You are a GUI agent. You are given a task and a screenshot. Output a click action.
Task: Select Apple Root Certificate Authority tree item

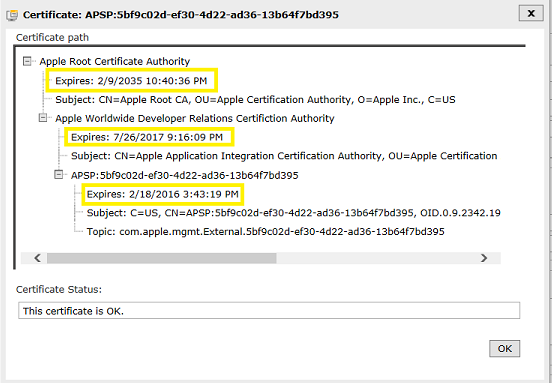(115, 61)
